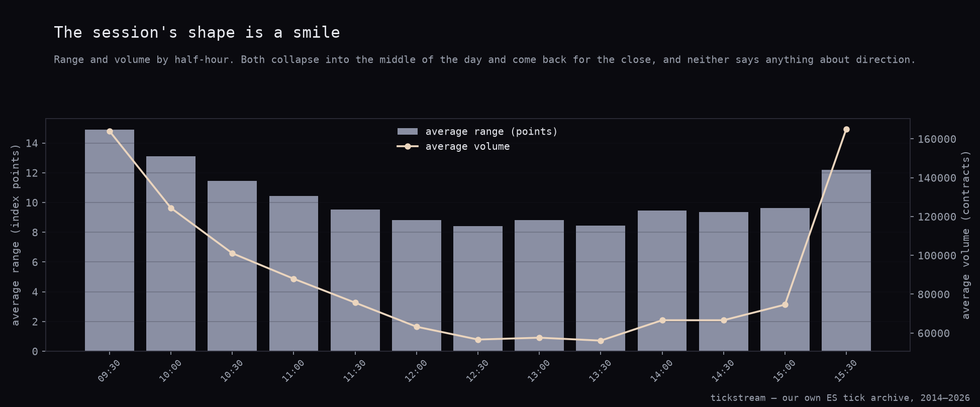Image resolution: width=980 pixels, height=407 pixels.
Task: Click the 10:30 range bar
Action: coord(232,266)
